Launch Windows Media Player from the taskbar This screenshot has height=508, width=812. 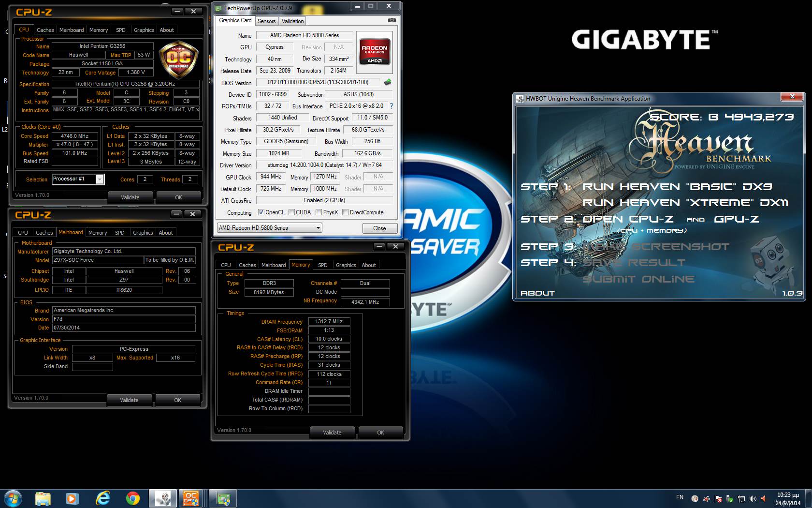pos(72,498)
